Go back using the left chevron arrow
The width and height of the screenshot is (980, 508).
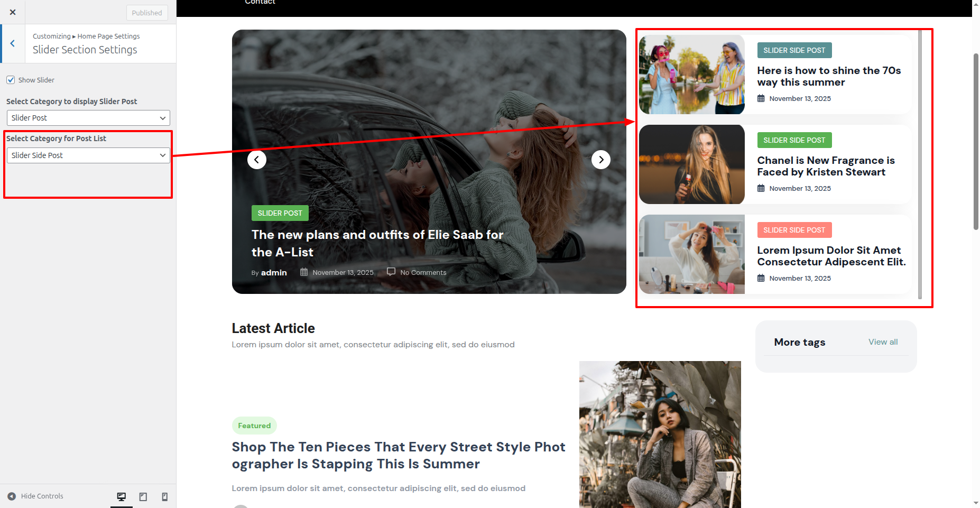(x=13, y=43)
